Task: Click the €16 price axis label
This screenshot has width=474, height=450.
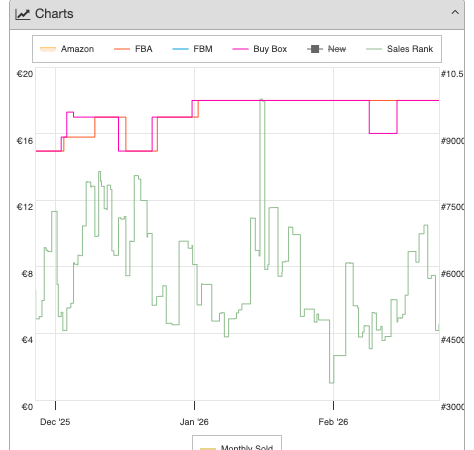Action: click(x=25, y=141)
